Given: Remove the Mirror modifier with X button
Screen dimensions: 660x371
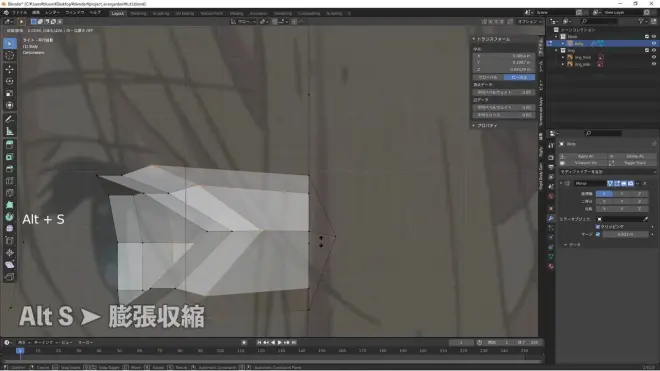Looking at the screenshot, I should [645, 184].
